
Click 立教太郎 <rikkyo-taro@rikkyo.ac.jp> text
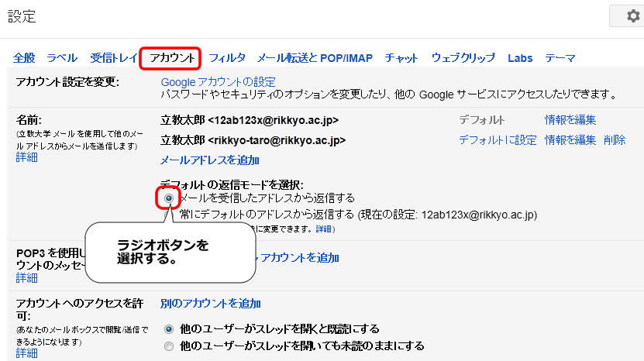click(x=253, y=140)
